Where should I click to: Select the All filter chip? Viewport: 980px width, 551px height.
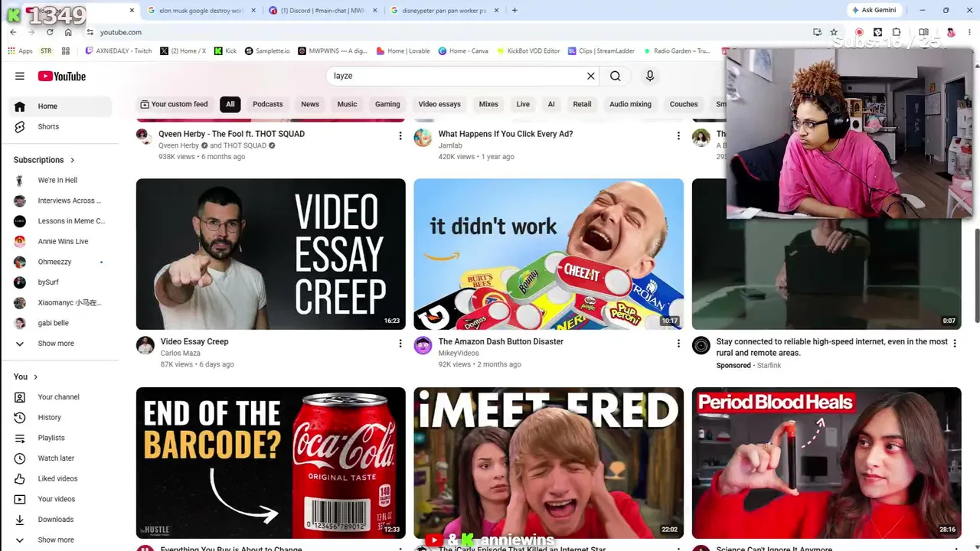[230, 104]
